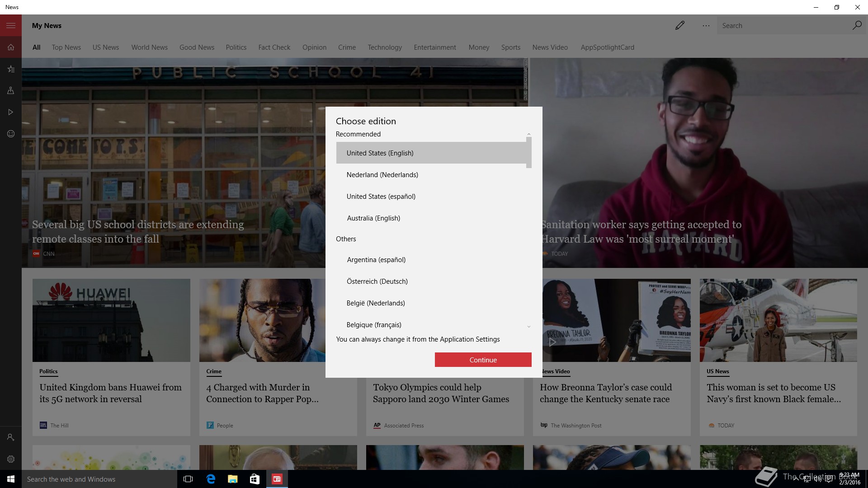Open the Rapper Pop murder charges article
Viewport: 868px width, 488px height.
(262, 393)
